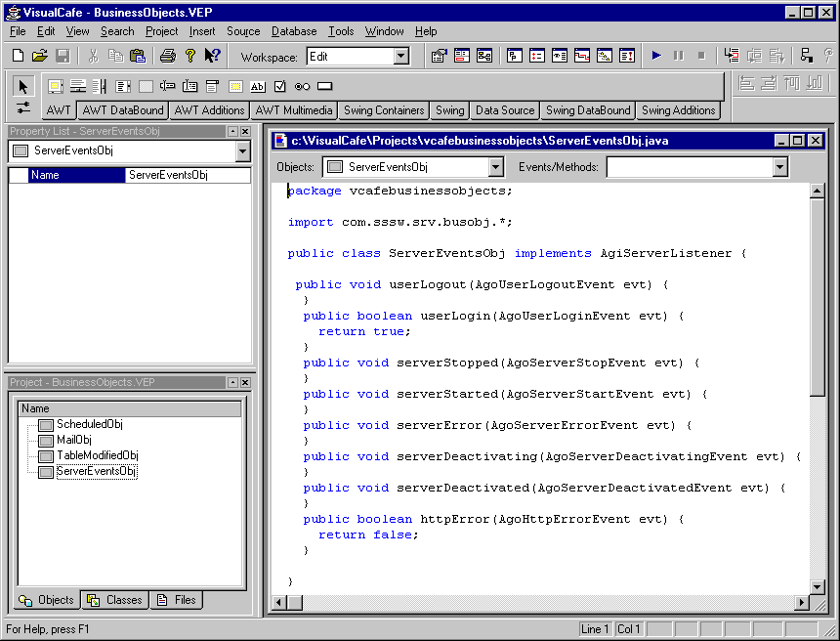Image resolution: width=840 pixels, height=641 pixels.
Task: Run the project with the play button
Action: (656, 56)
